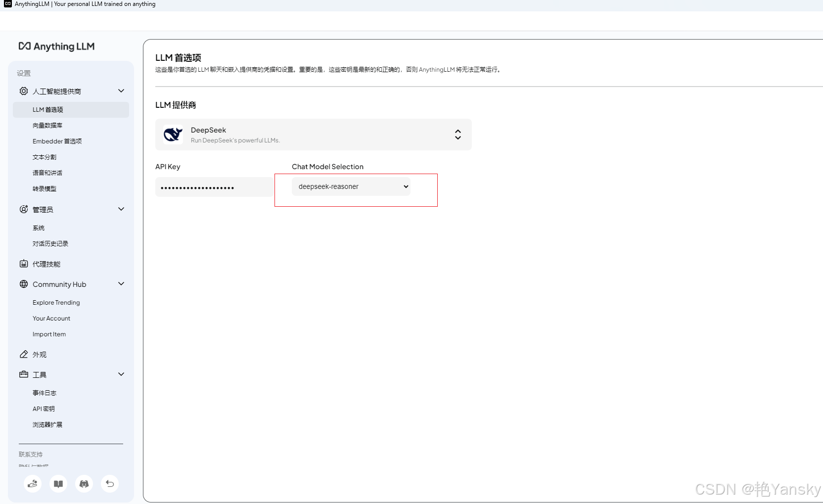Image resolution: width=823 pixels, height=504 pixels.
Task: Collapse the Community Hub section
Action: click(121, 283)
